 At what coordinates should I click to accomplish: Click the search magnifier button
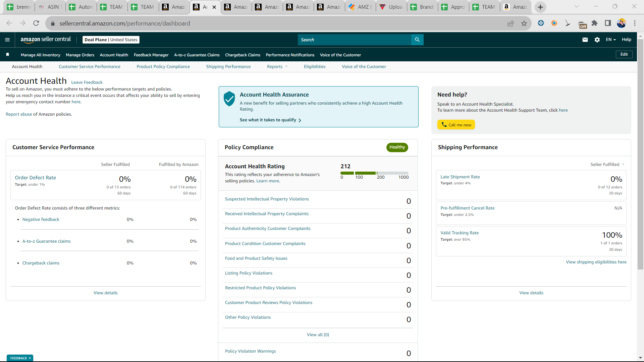[x=417, y=40]
